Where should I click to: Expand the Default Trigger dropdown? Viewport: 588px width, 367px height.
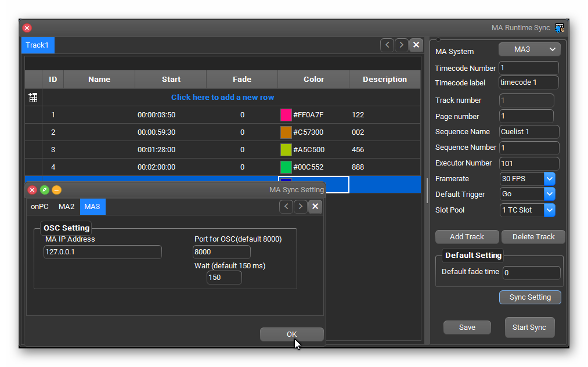[x=549, y=194]
